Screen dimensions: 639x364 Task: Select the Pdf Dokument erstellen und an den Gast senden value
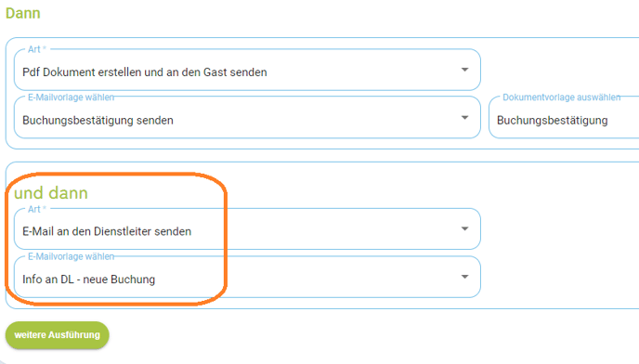click(145, 72)
